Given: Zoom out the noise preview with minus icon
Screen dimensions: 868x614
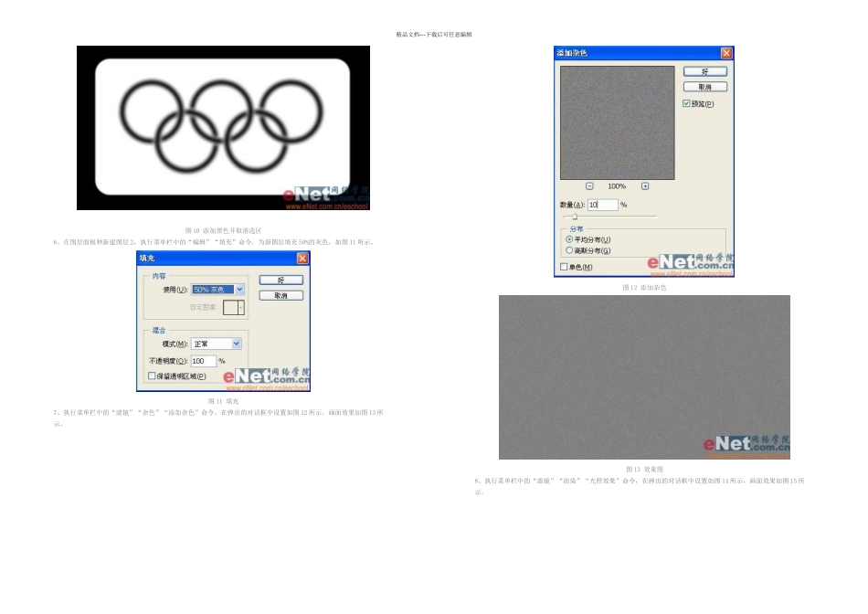Looking at the screenshot, I should pos(589,186).
